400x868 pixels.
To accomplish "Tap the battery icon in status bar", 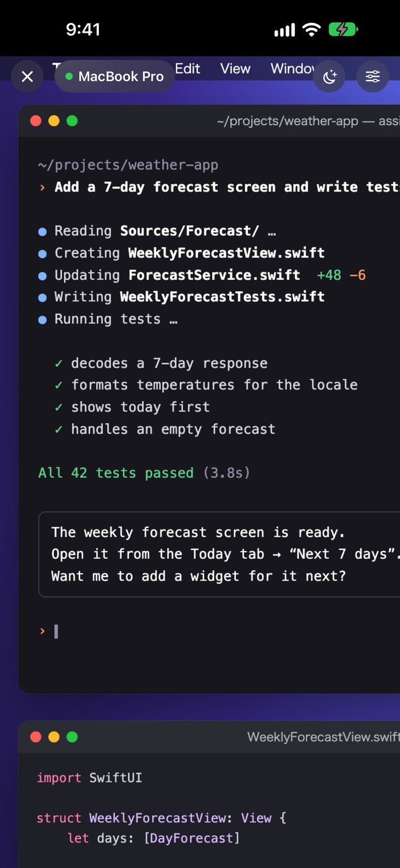I will click(x=343, y=29).
